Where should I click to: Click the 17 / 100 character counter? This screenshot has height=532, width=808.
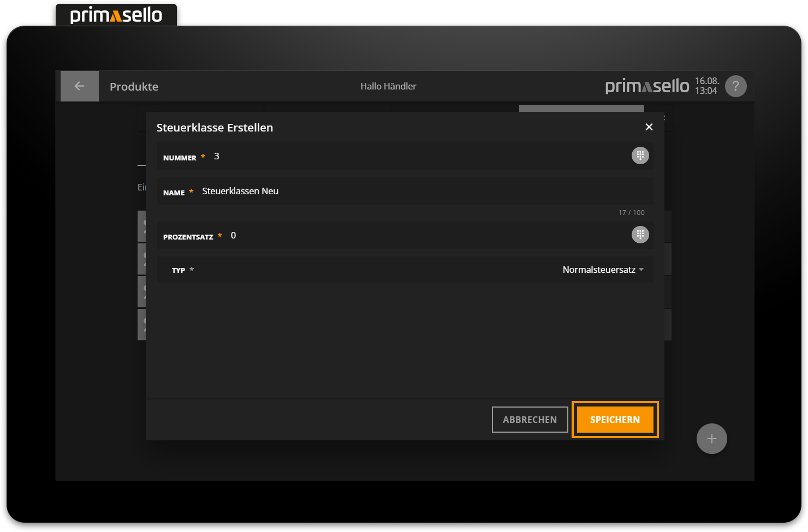click(631, 213)
